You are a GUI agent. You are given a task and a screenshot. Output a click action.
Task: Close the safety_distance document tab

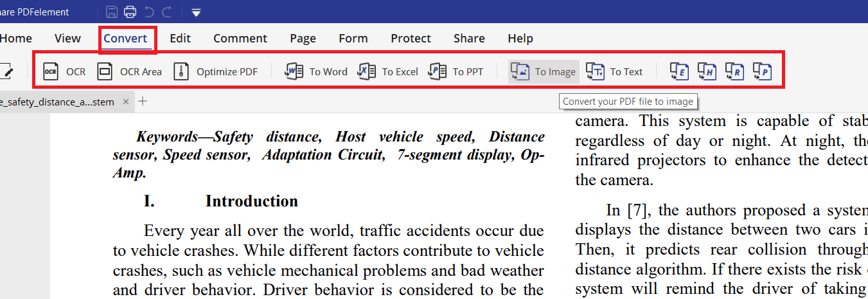pyautogui.click(x=126, y=102)
